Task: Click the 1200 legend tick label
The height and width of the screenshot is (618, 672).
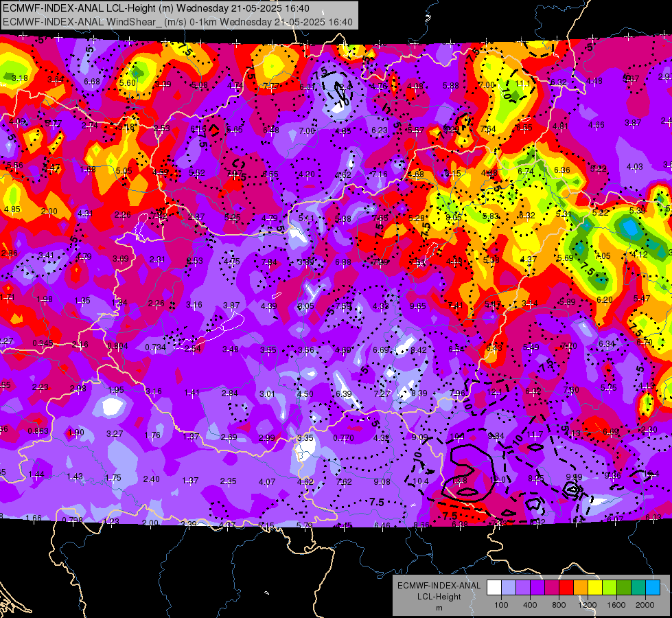Action: point(587,605)
